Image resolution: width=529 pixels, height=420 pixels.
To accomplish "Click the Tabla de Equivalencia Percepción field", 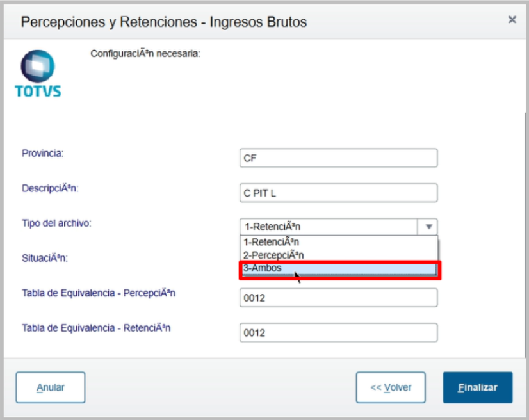I will 338,298.
